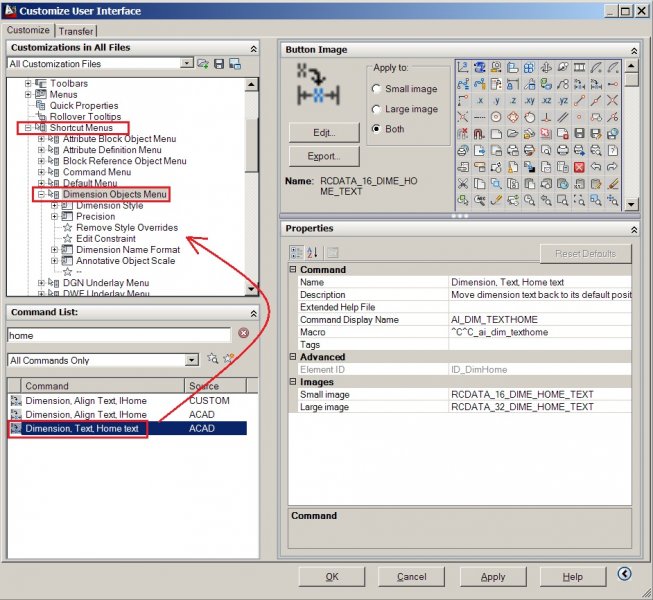Pick the undo arrow icon in image grid
The width and height of the screenshot is (653, 600).
[596, 167]
